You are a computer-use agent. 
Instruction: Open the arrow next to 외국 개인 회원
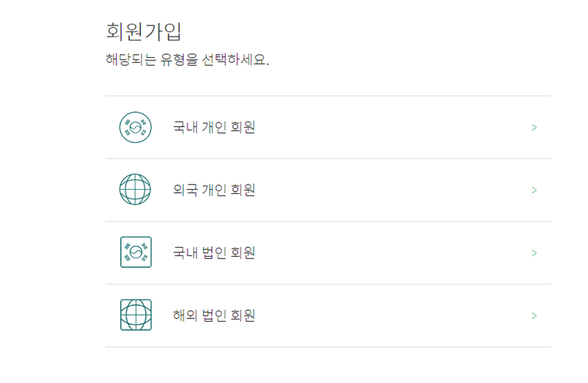click(x=535, y=190)
